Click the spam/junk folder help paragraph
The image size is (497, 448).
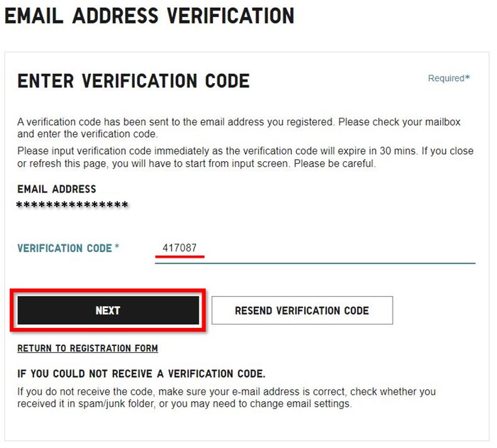[226, 398]
